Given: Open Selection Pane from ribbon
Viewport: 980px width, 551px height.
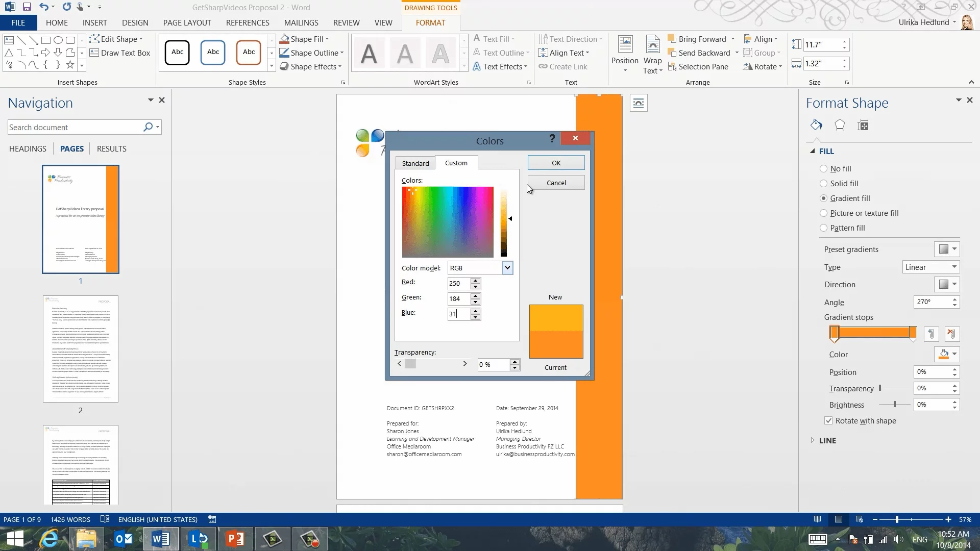Looking at the screenshot, I should pos(698,66).
